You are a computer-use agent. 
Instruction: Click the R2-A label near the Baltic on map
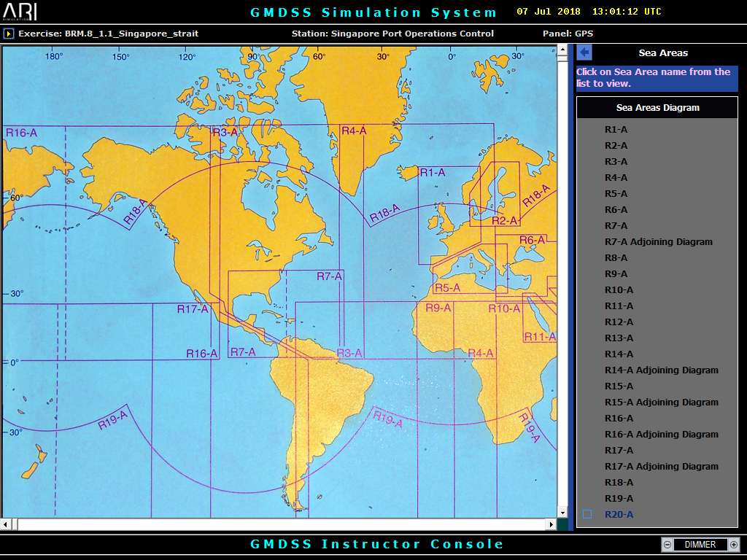tap(504, 220)
